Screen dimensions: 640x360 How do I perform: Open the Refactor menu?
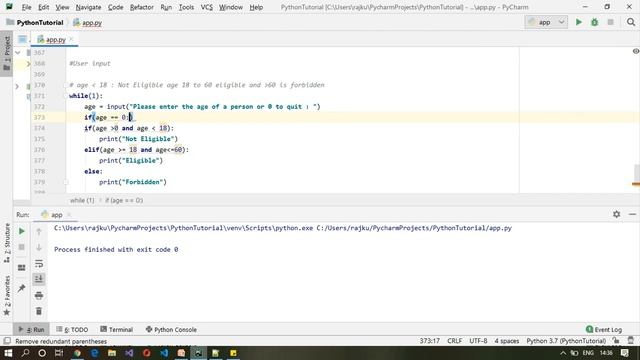pos(142,7)
